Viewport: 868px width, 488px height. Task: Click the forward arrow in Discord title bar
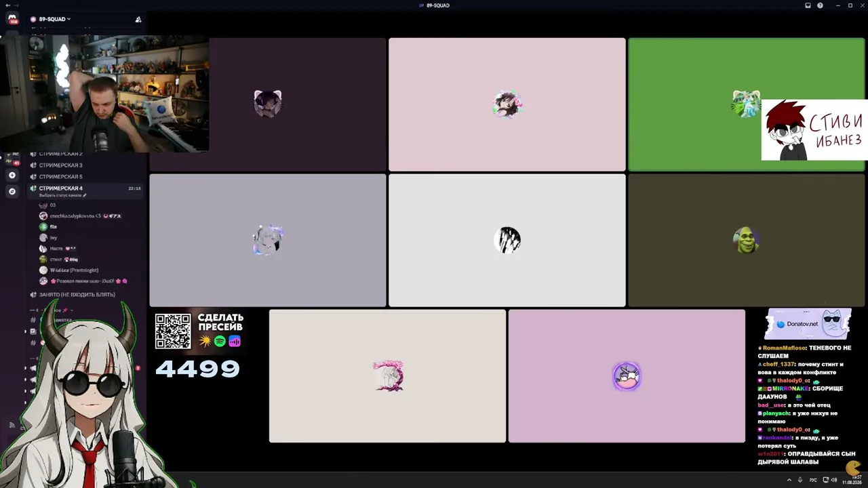click(x=16, y=5)
